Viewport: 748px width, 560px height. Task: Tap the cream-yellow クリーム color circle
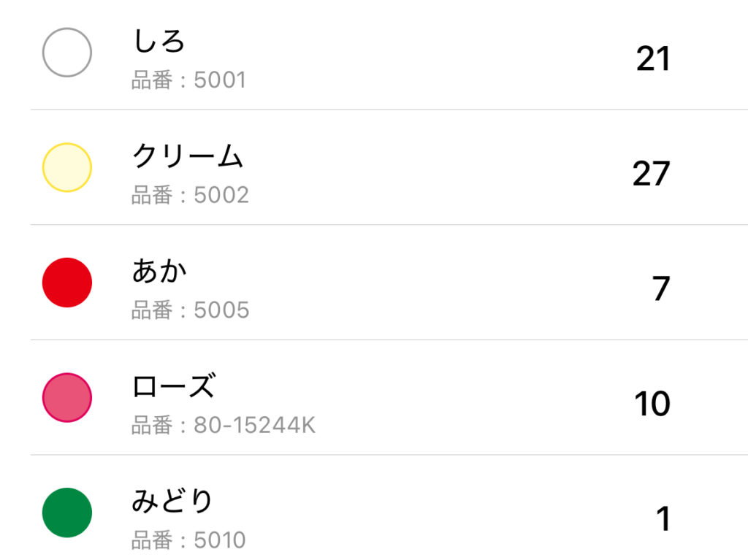pyautogui.click(x=67, y=167)
